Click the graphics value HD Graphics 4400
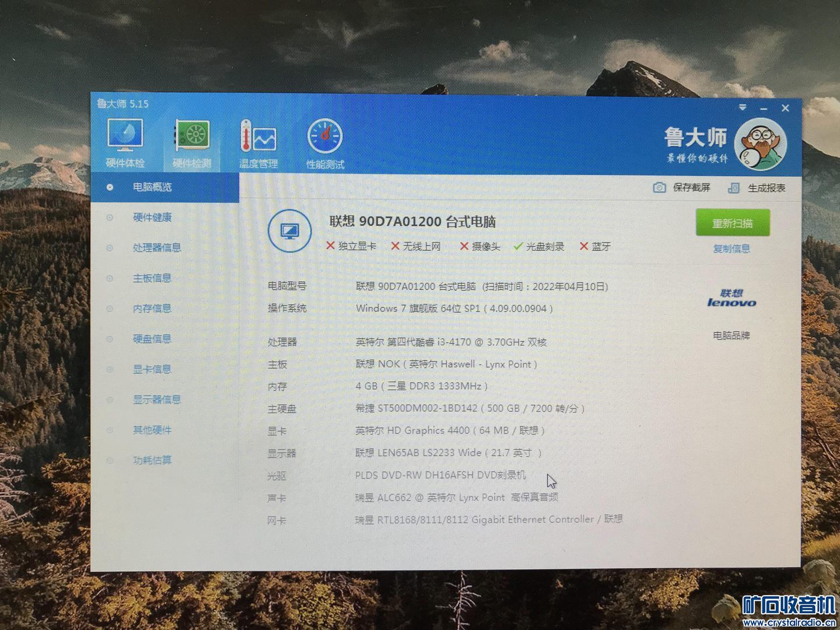Screen dimensions: 840x630 coord(450,431)
